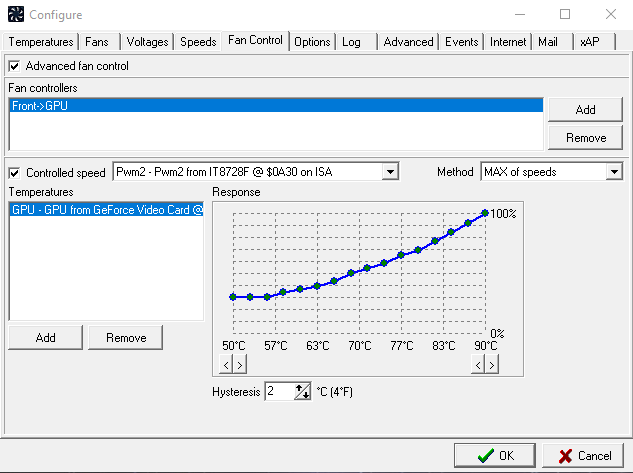Click Remove below the Temperatures list
This screenshot has width=633, height=473.
[x=126, y=337]
